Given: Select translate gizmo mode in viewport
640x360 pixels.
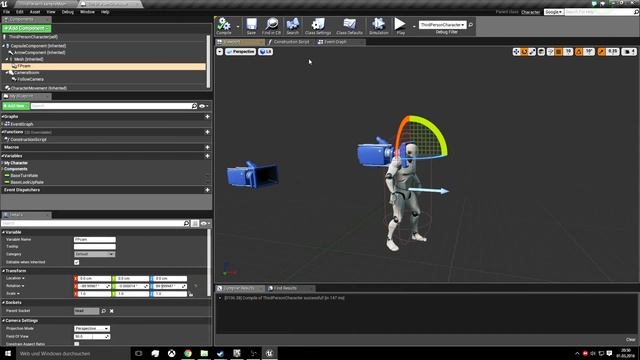Looking at the screenshot, I should coord(516,52).
